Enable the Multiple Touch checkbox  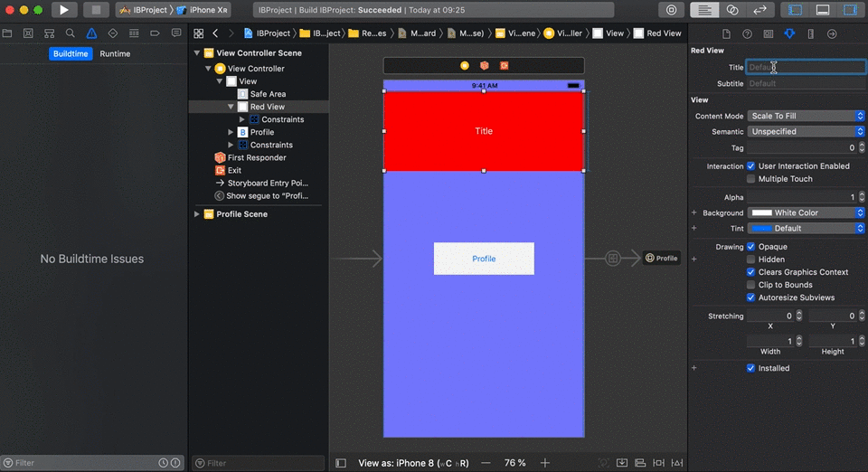750,179
